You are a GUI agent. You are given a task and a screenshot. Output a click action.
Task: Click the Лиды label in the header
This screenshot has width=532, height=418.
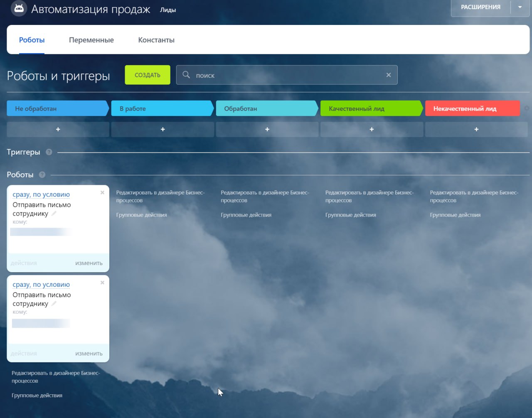(x=168, y=10)
